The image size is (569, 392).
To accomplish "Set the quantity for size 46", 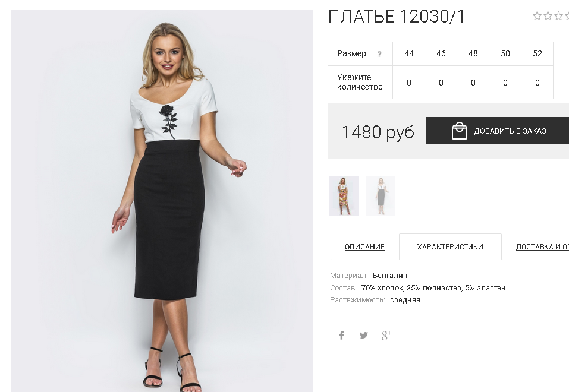I will click(441, 83).
